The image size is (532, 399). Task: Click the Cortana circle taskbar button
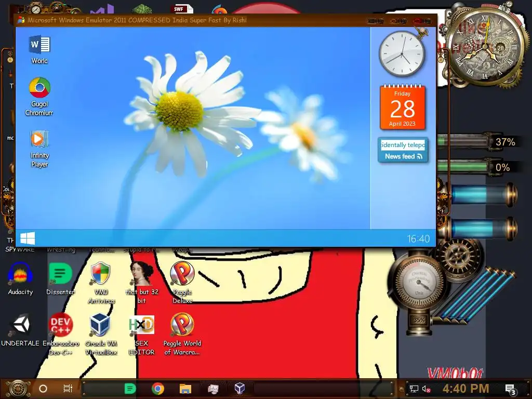(x=43, y=389)
